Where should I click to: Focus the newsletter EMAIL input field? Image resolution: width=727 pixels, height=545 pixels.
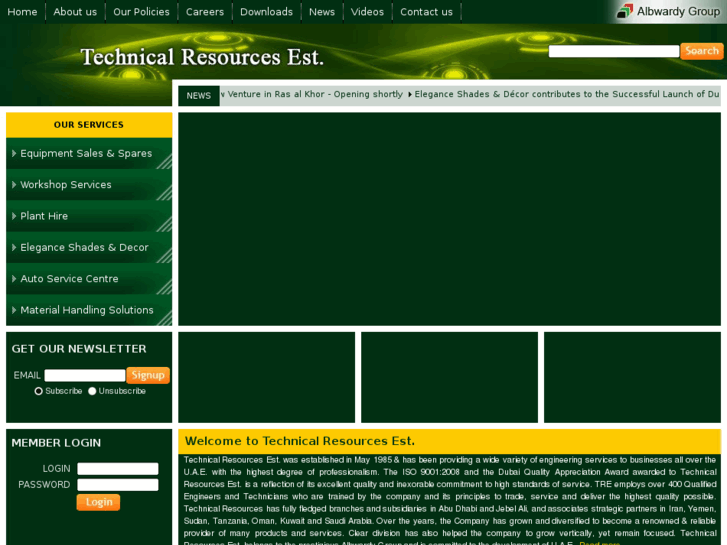[84, 375]
